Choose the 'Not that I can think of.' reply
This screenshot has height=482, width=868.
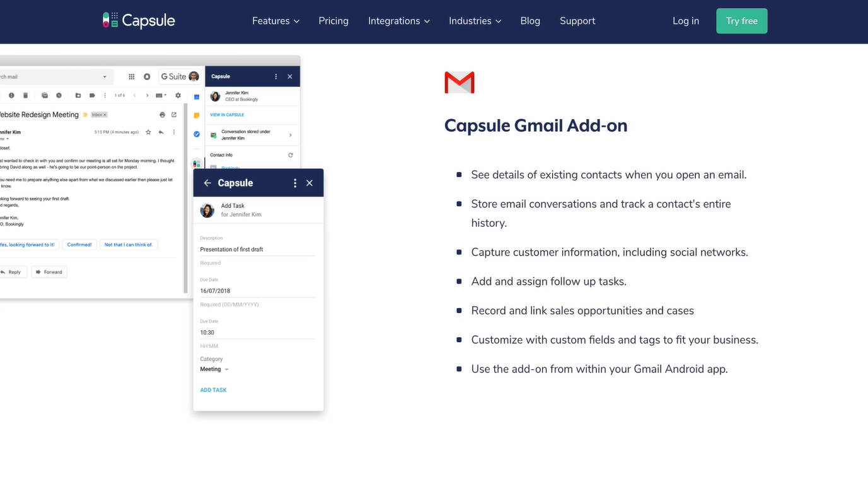pos(129,244)
